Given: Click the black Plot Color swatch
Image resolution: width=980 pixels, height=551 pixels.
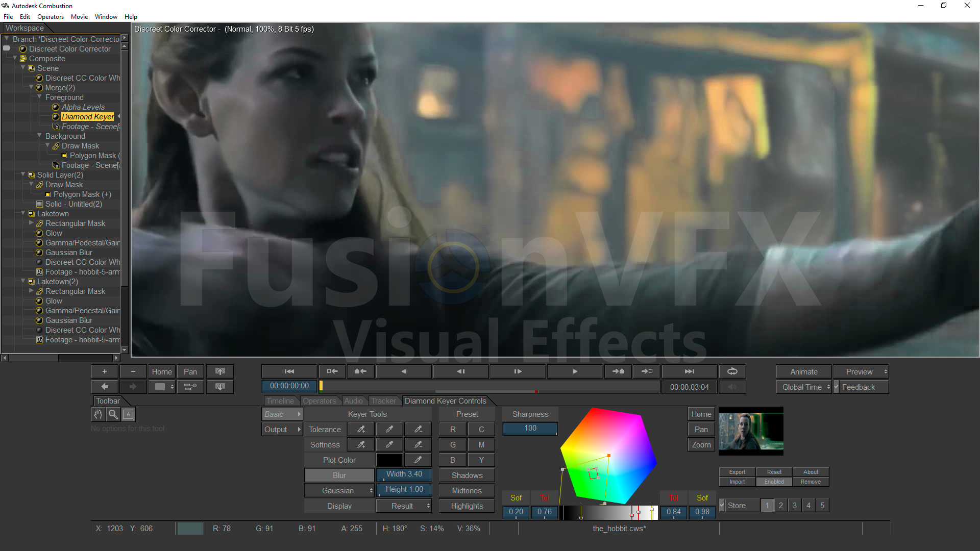Looking at the screenshot, I should tap(389, 460).
